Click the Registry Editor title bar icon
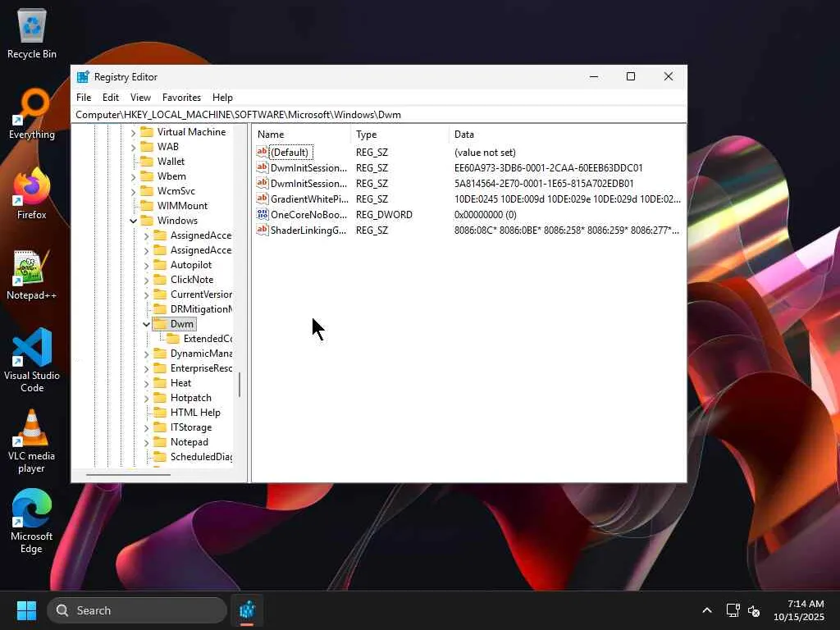 coord(83,76)
